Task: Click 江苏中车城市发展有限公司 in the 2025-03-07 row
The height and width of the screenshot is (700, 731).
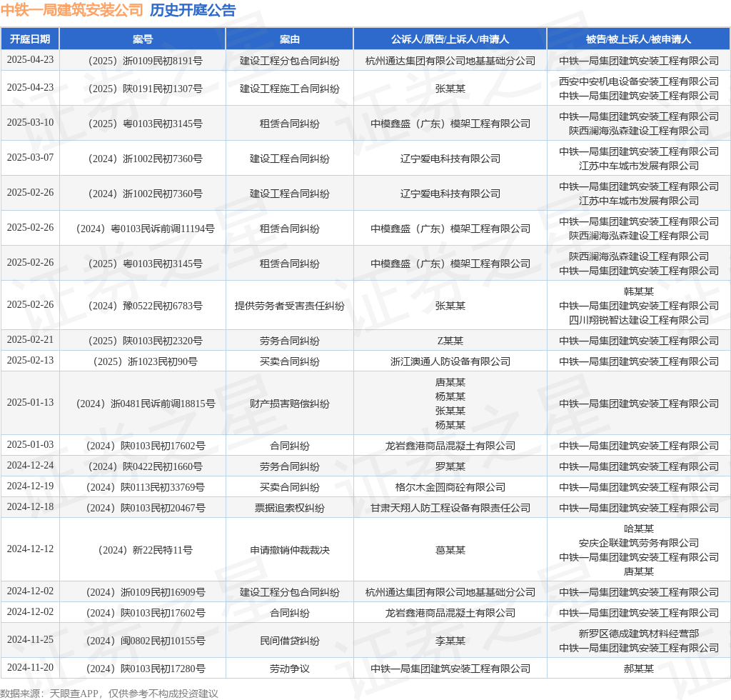Action: click(x=639, y=166)
